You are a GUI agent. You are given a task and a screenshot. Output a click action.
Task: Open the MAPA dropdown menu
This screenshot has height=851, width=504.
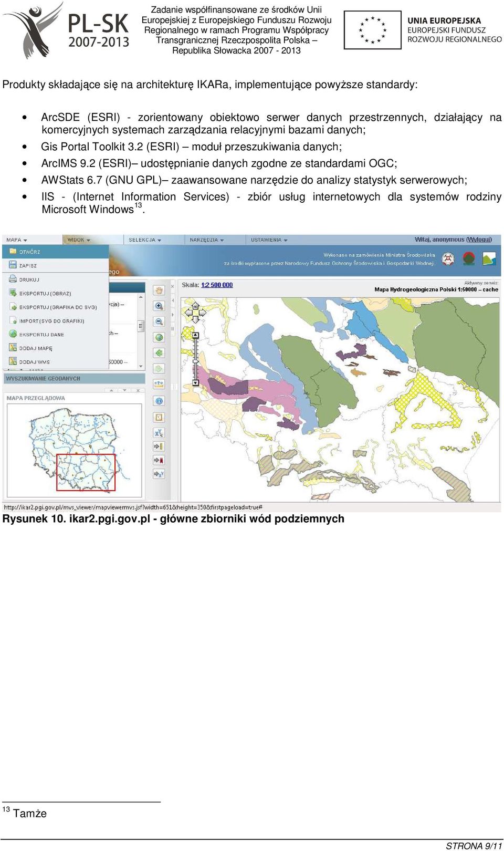(x=17, y=240)
